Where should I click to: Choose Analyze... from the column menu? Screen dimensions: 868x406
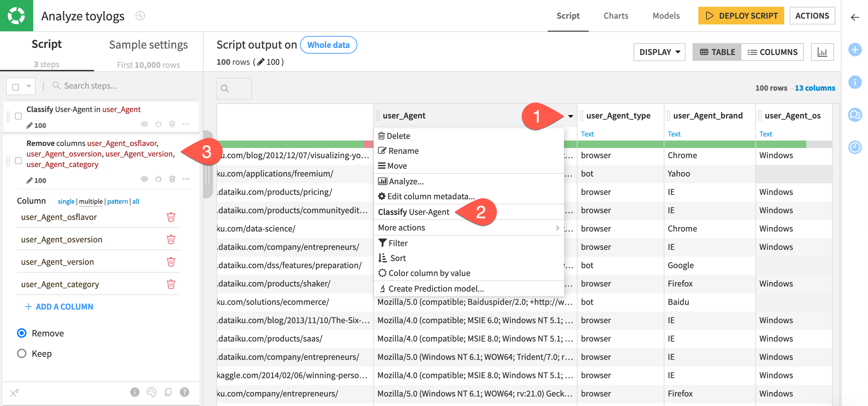(x=469, y=181)
